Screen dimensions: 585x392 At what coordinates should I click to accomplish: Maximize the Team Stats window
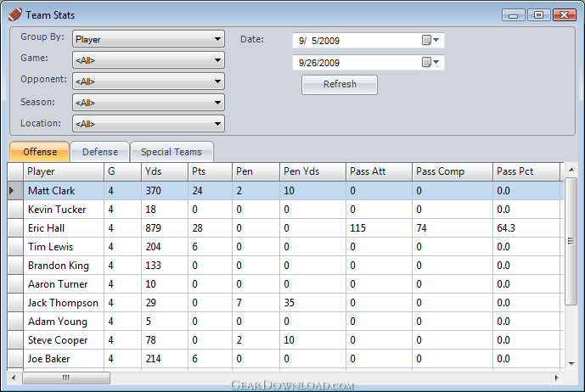pyautogui.click(x=538, y=15)
